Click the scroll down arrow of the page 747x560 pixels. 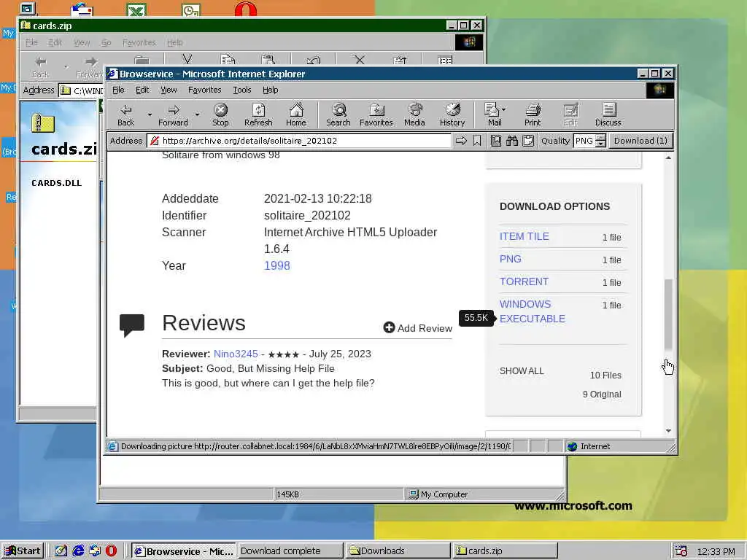[x=668, y=431]
